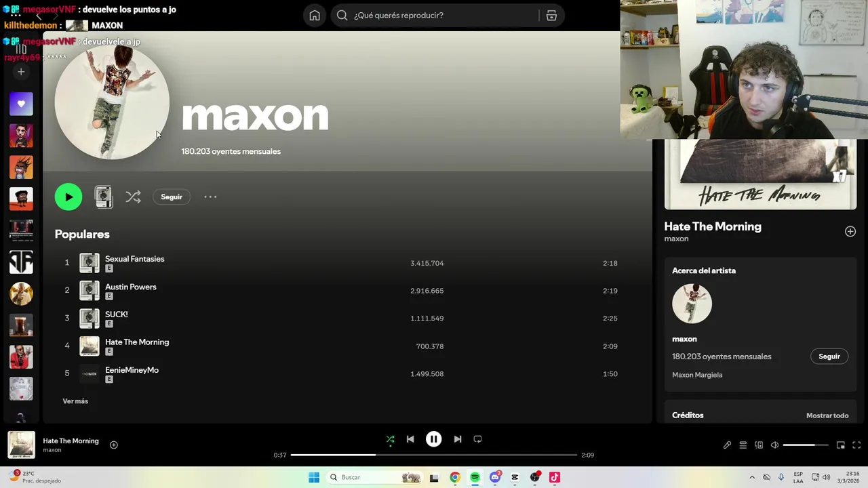Click the maxon artist link under the panel title

click(676, 239)
